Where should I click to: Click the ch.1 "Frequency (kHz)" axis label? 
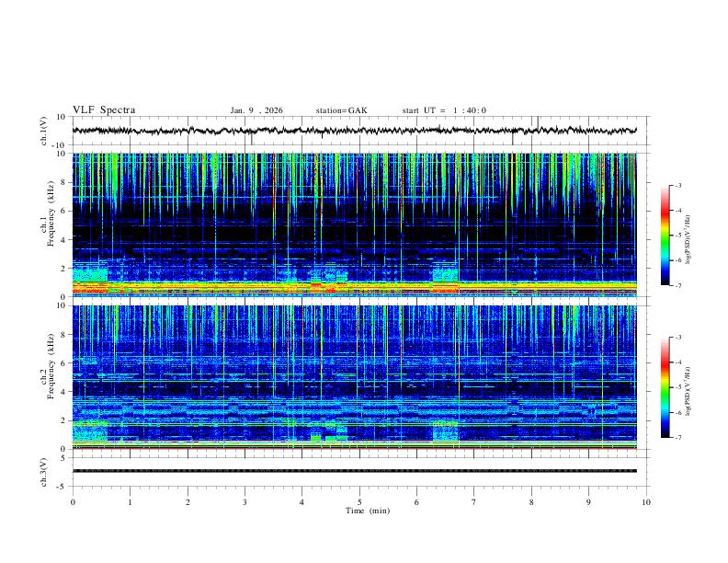coord(51,213)
